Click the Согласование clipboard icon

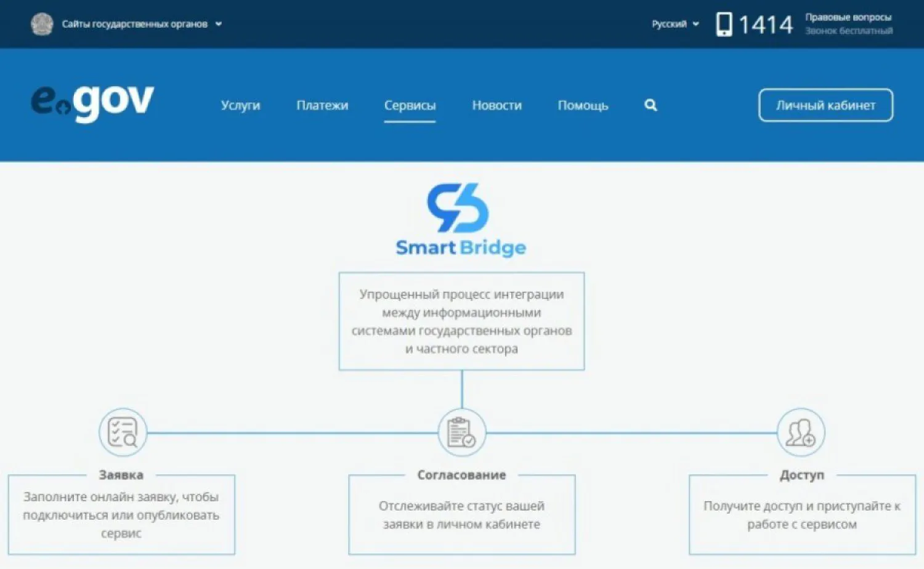point(461,432)
